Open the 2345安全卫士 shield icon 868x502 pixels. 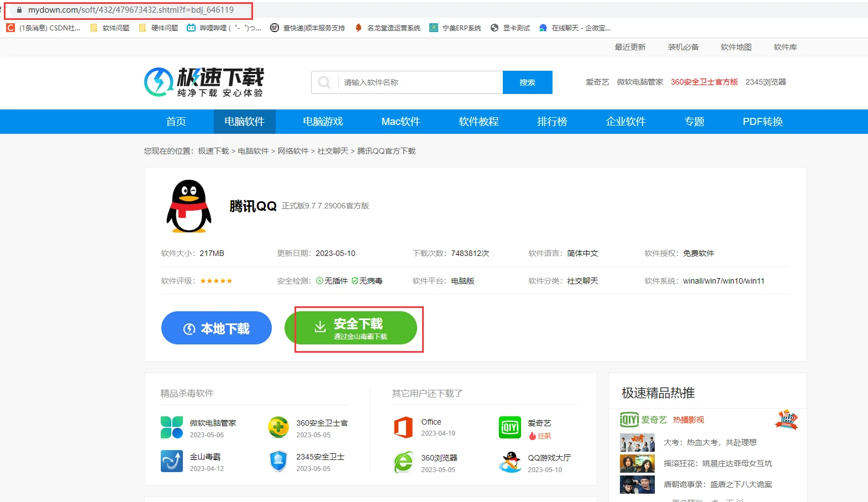pyautogui.click(x=278, y=461)
